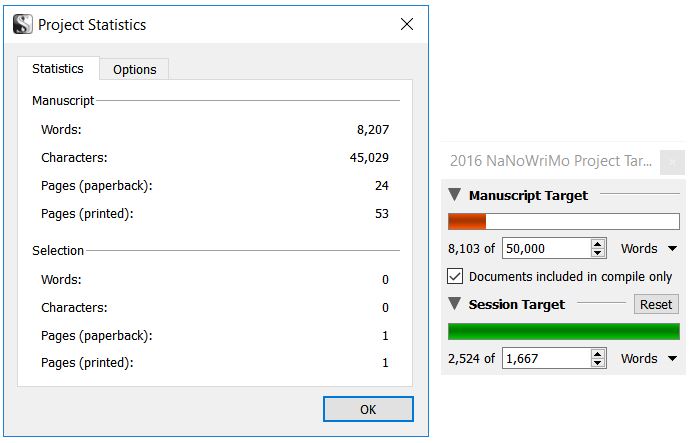Open the session target Words unit dropdown
Image resolution: width=693 pixels, height=443 pixels.
click(x=648, y=359)
